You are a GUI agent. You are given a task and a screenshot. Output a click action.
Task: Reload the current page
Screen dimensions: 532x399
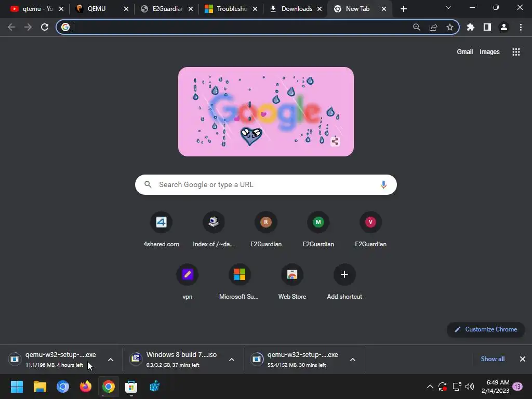click(45, 27)
